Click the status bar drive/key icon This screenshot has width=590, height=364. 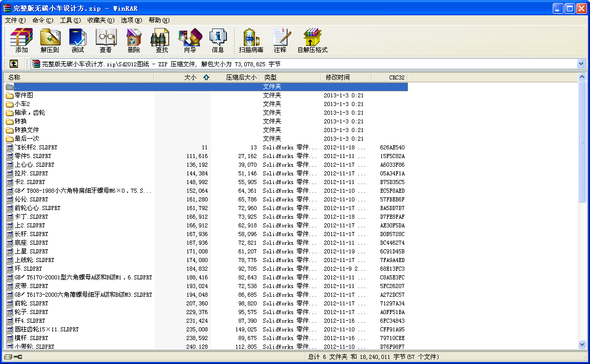pyautogui.click(x=13, y=356)
